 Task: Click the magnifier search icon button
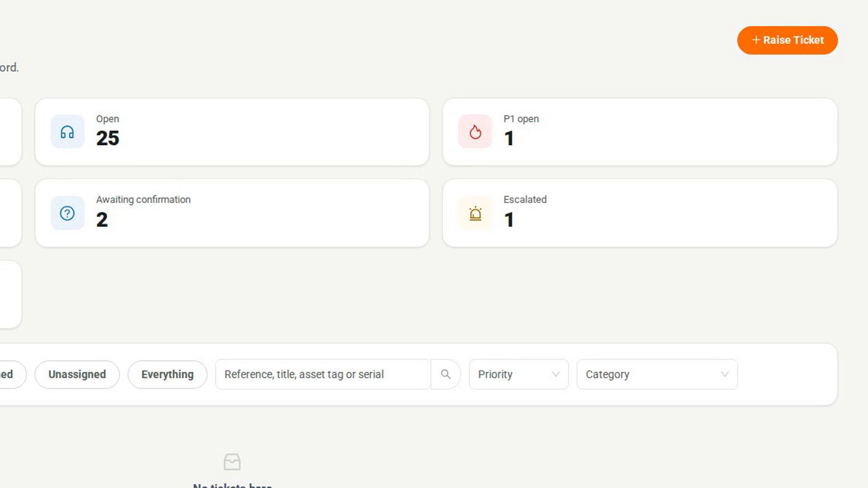pyautogui.click(x=446, y=374)
